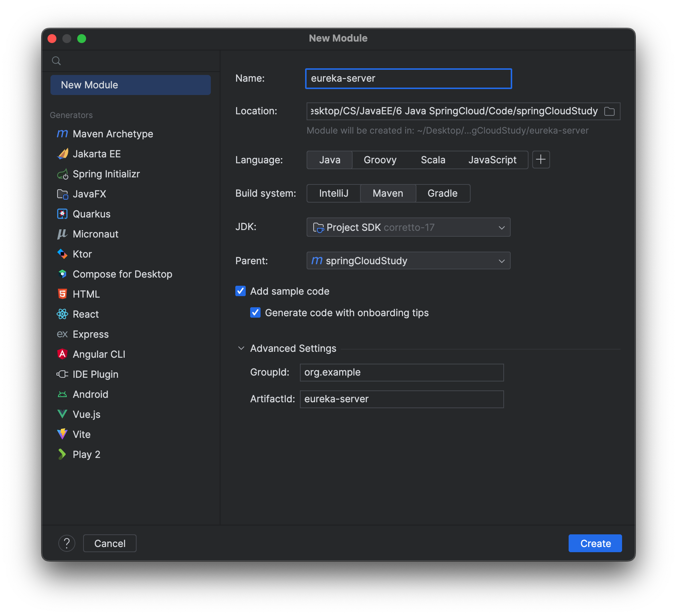The image size is (677, 616).
Task: Cancel the new module dialog
Action: coord(109,543)
